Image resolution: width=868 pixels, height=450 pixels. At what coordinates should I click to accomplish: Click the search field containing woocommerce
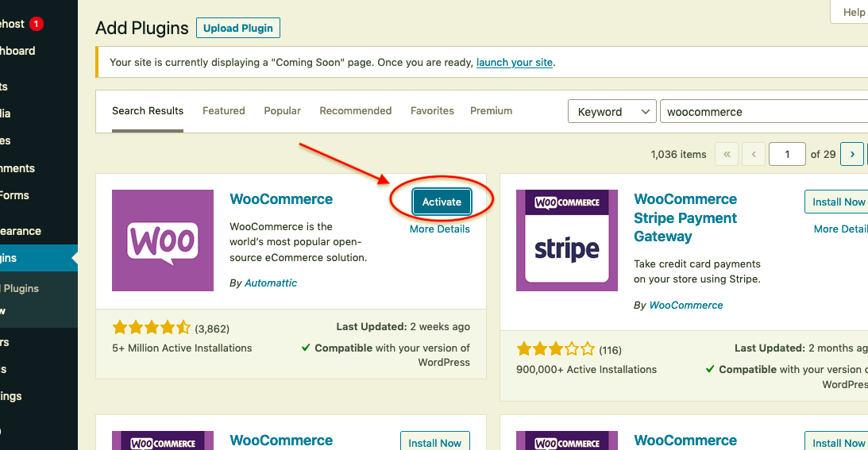tap(764, 111)
